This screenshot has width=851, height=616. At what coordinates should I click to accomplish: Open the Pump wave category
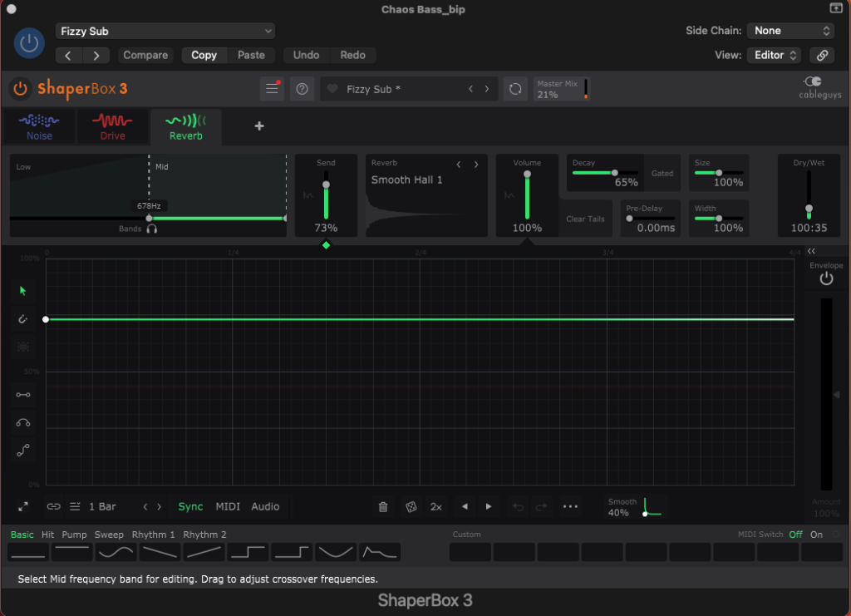[74, 535]
